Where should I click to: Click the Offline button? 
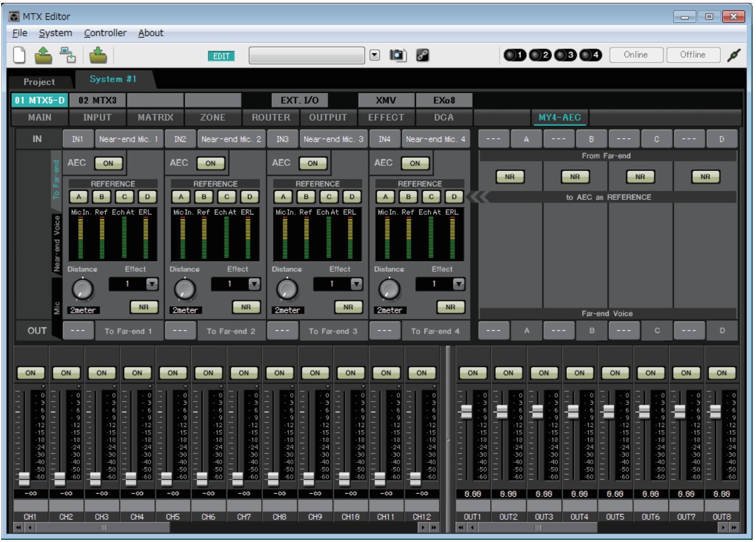pos(693,55)
